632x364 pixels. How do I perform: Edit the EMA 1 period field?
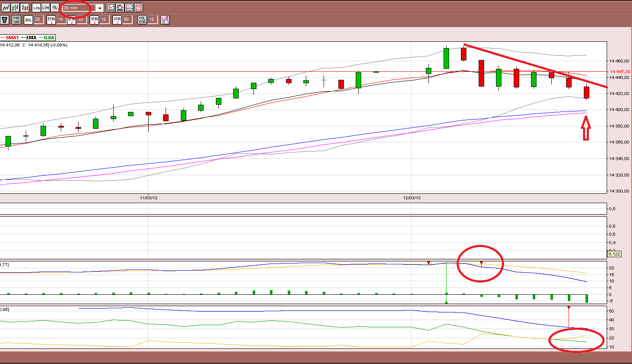pos(61,19)
